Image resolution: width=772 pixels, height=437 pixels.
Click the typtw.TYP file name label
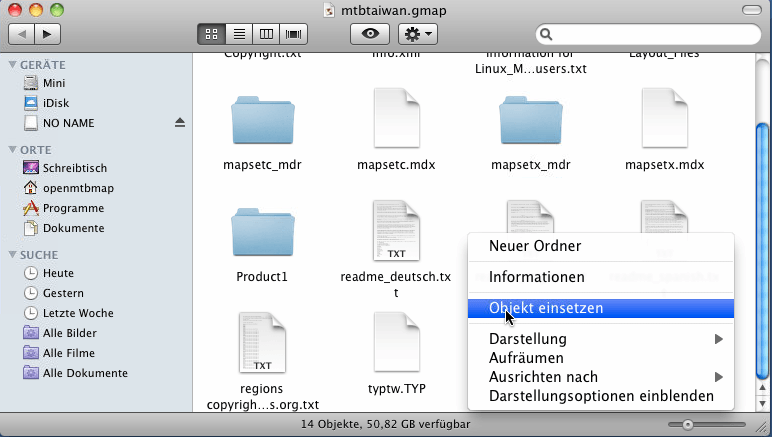[397, 389]
